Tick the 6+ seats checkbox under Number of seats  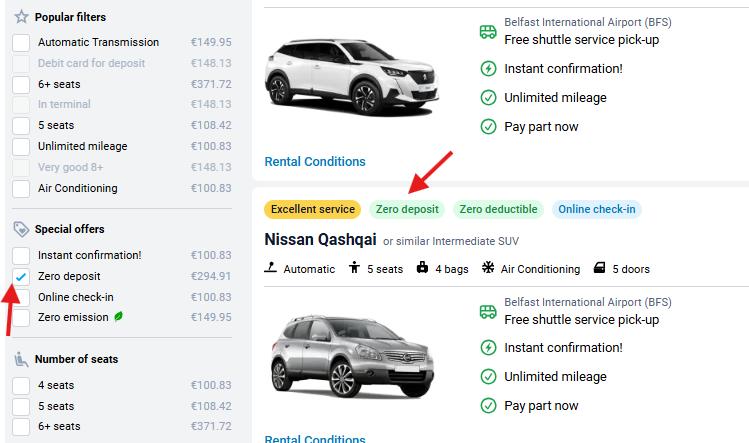click(x=21, y=427)
